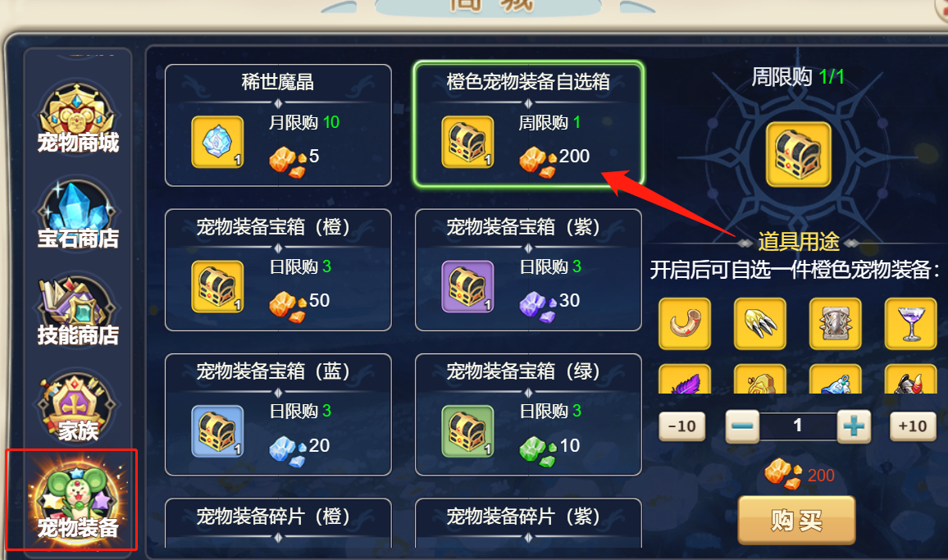Pick the orange 宠物装备宝箱 (橙) chest icon

pyautogui.click(x=217, y=287)
